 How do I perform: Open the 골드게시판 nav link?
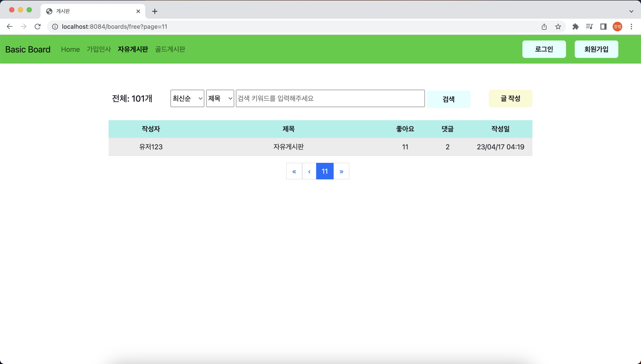(170, 49)
